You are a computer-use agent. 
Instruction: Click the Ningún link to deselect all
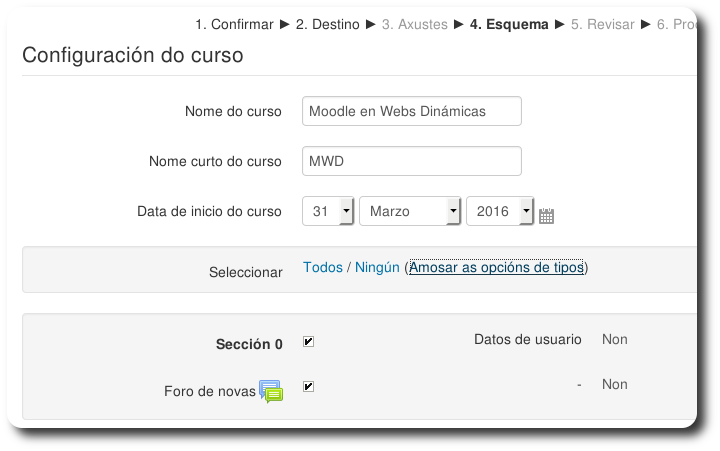click(377, 267)
